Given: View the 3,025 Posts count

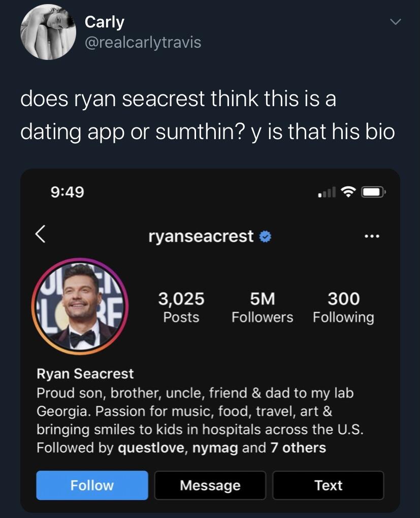Looking at the screenshot, I should click(x=181, y=307).
